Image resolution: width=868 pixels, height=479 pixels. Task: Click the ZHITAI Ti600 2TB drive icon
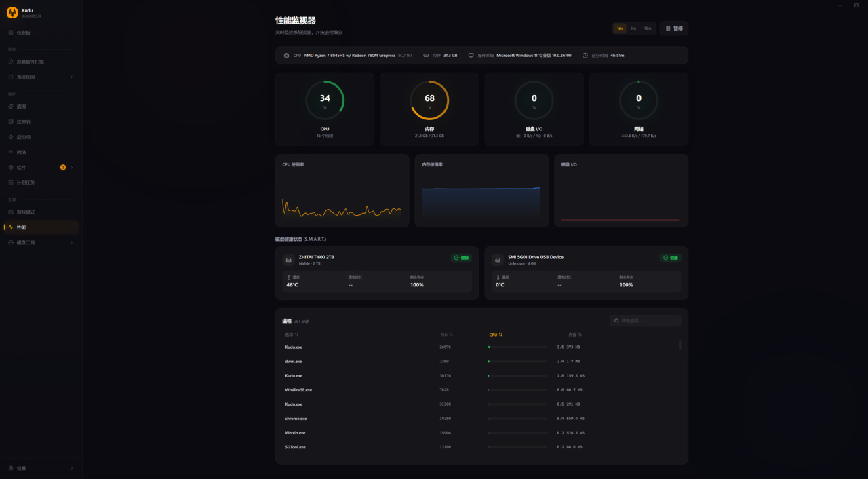288,260
